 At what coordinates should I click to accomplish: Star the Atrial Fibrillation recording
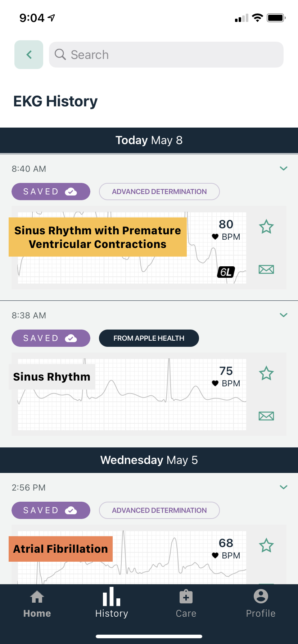click(266, 546)
